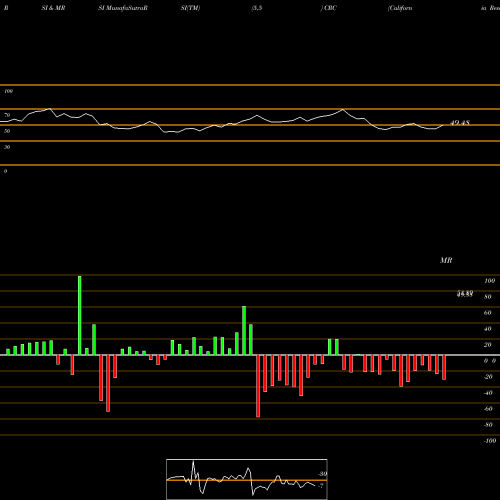Click the RSI axis label 50
Viewport: 500px width, 500px height.
pyautogui.click(x=7, y=131)
